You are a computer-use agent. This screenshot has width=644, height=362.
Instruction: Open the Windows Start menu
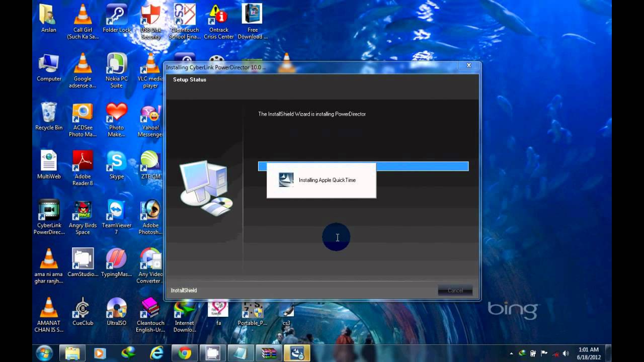coord(44,353)
